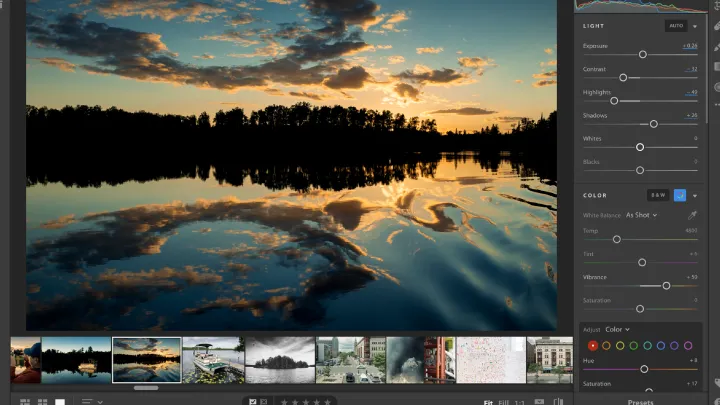Screen dimensions: 720x405
Task: Select Fit zoom level
Action: coord(488,401)
